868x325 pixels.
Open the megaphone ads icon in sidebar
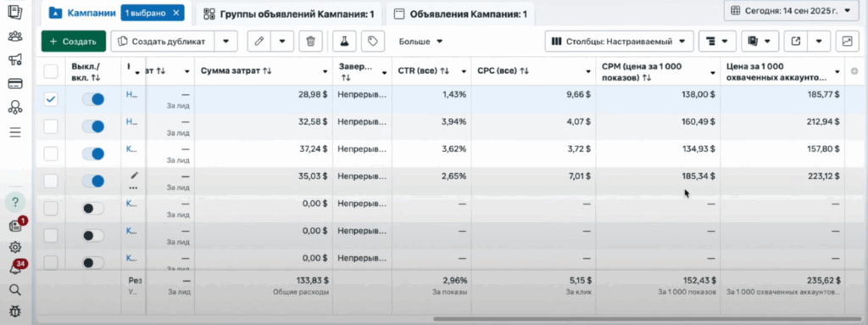(x=15, y=60)
